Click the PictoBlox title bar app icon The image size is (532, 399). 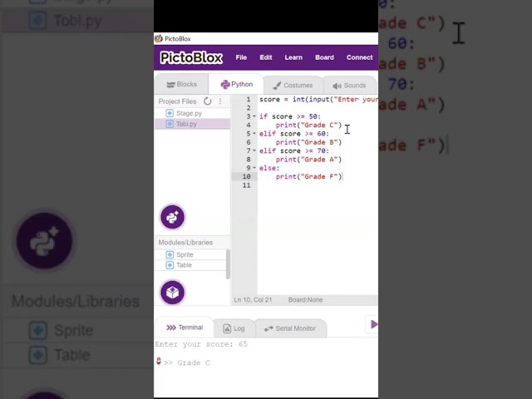coord(159,38)
